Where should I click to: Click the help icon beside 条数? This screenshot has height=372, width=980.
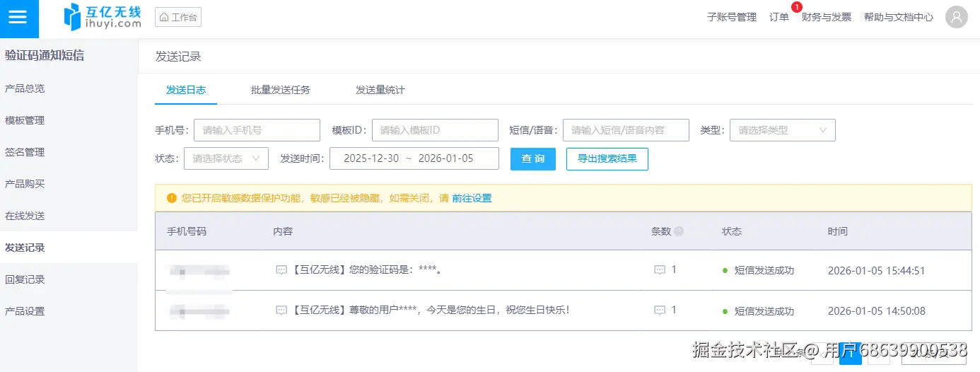click(x=679, y=231)
